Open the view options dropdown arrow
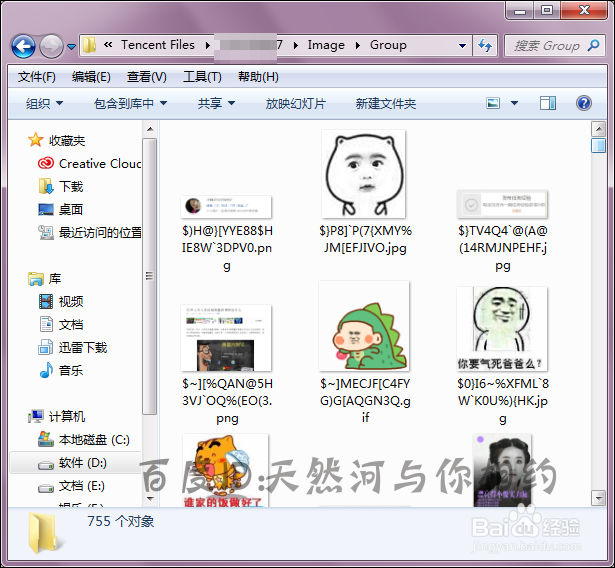Viewport: 615px width, 568px height. tap(514, 103)
